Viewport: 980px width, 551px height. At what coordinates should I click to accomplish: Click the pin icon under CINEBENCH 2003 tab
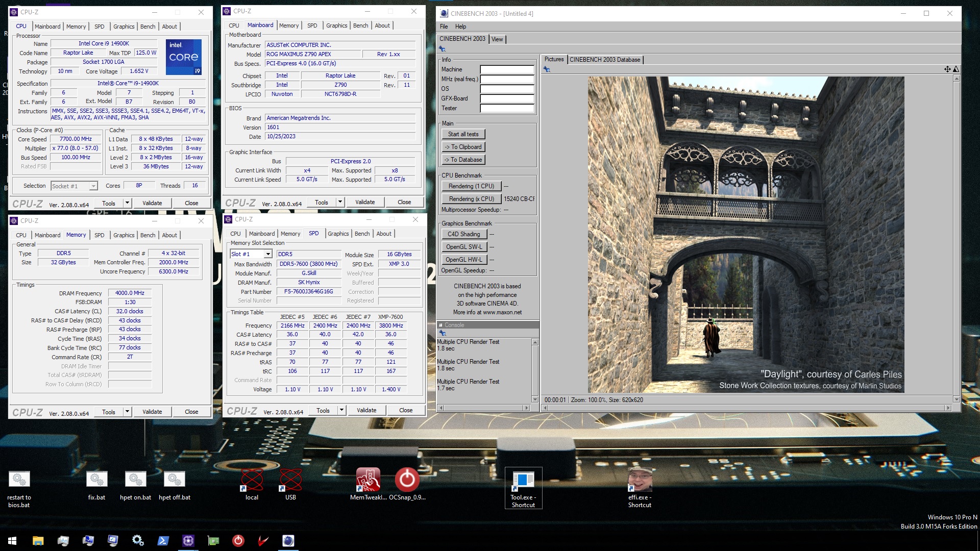(x=442, y=49)
